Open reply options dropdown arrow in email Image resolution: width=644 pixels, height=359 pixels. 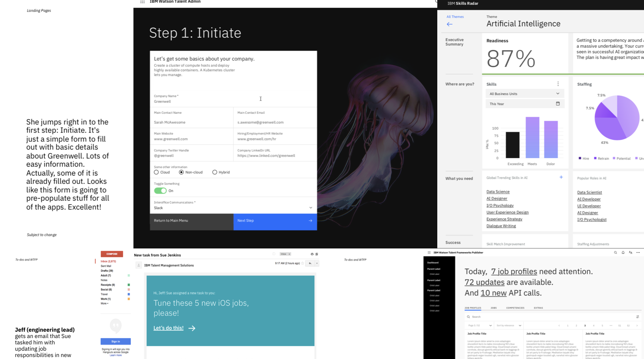coord(317,263)
